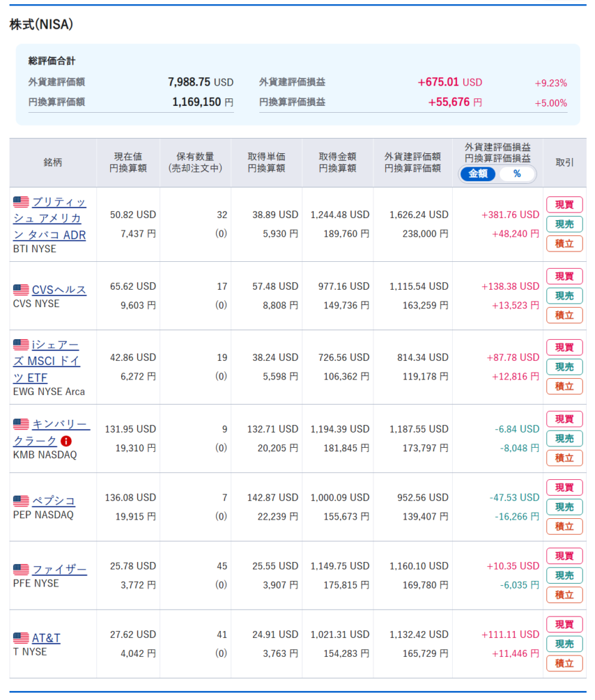Screen dimensions: 595x700
Task: Click KMB loss -6.84 USD
Action: click(x=517, y=429)
